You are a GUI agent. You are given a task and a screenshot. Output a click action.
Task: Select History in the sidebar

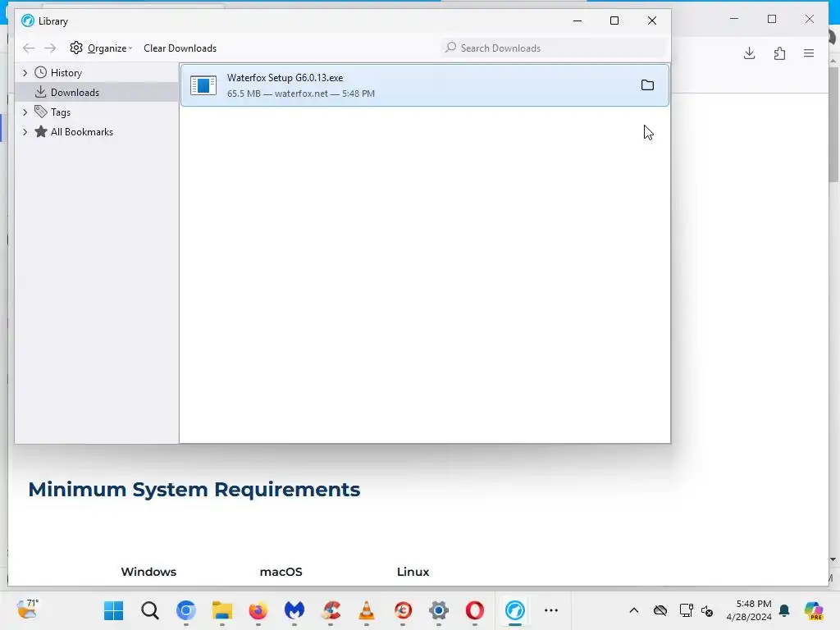(66, 73)
